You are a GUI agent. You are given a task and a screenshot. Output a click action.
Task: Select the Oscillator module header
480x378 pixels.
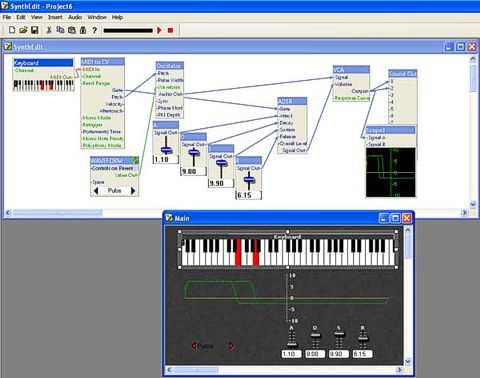click(x=170, y=66)
